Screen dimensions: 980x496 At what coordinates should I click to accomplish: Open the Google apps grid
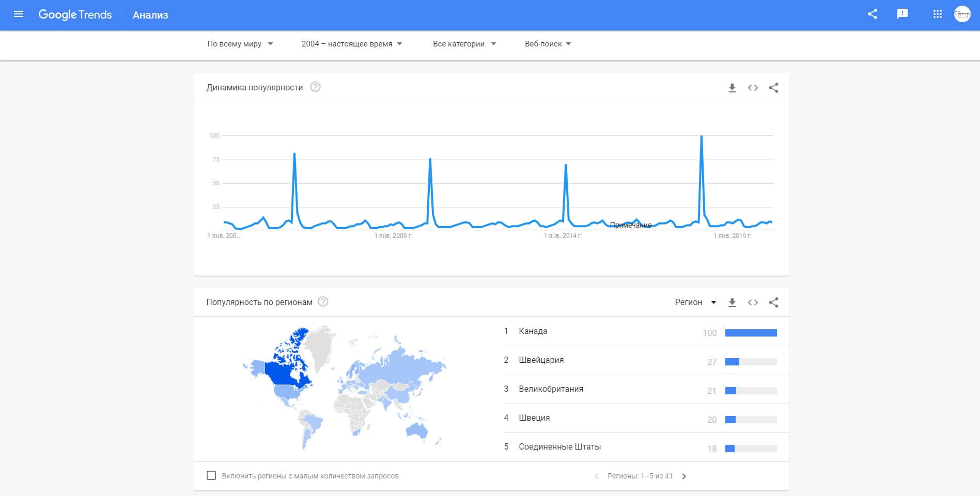click(x=938, y=14)
